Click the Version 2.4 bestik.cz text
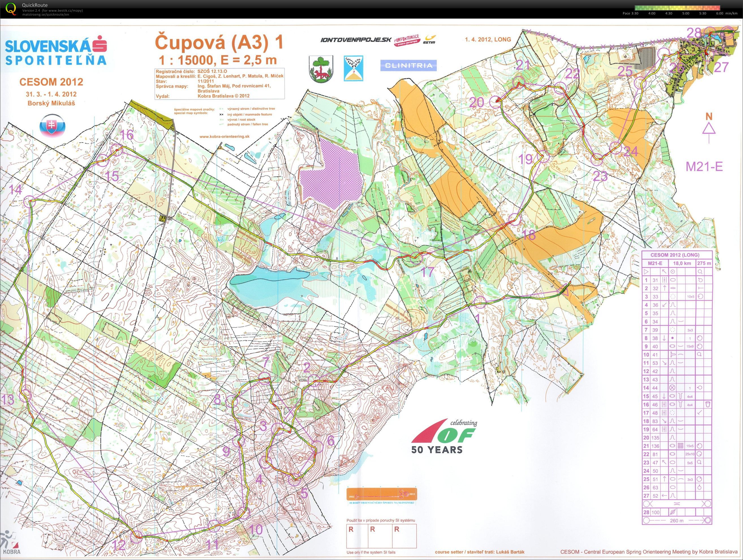Viewport: 743px width, 560px height. [x=52, y=10]
